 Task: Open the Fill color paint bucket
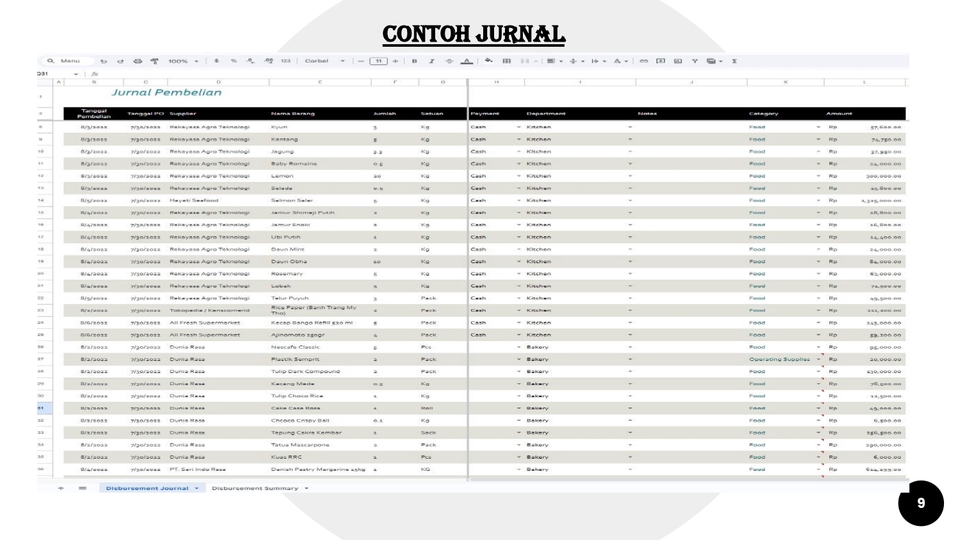point(489,61)
